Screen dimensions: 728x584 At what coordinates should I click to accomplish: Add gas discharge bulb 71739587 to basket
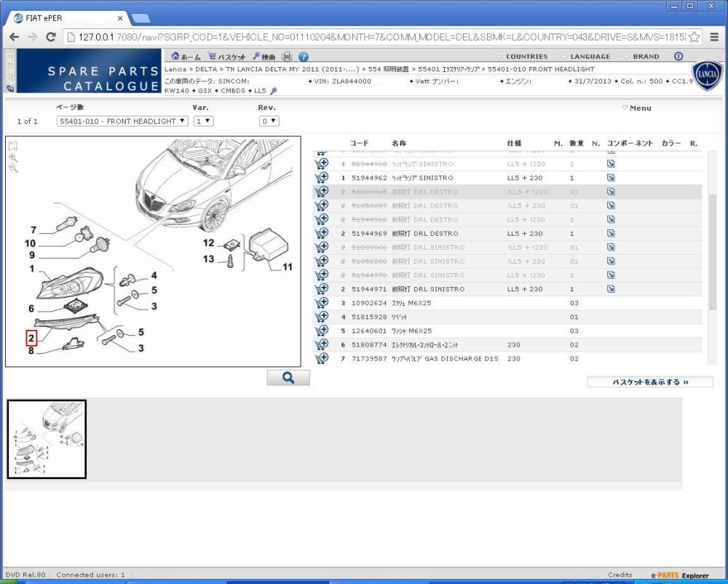pos(321,358)
